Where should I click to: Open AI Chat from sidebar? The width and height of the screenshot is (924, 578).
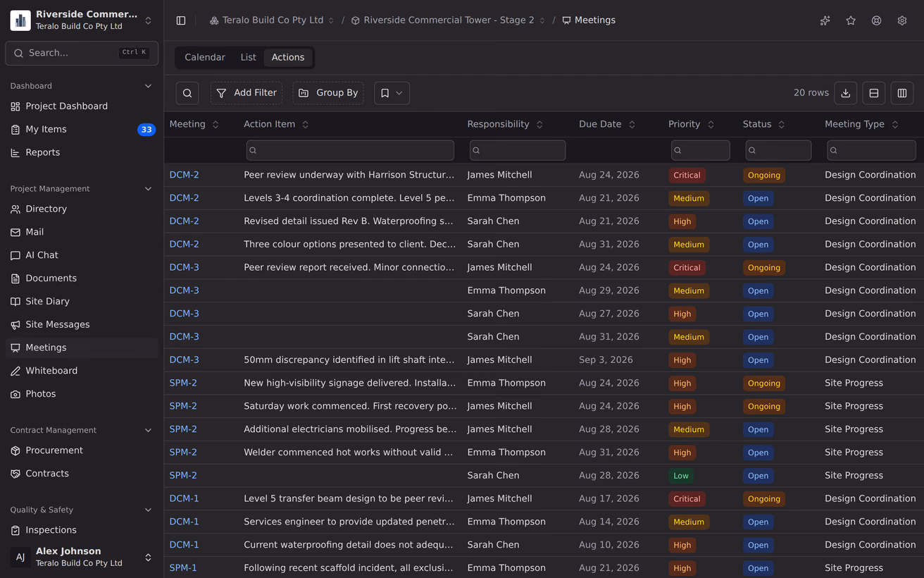[x=82, y=255]
